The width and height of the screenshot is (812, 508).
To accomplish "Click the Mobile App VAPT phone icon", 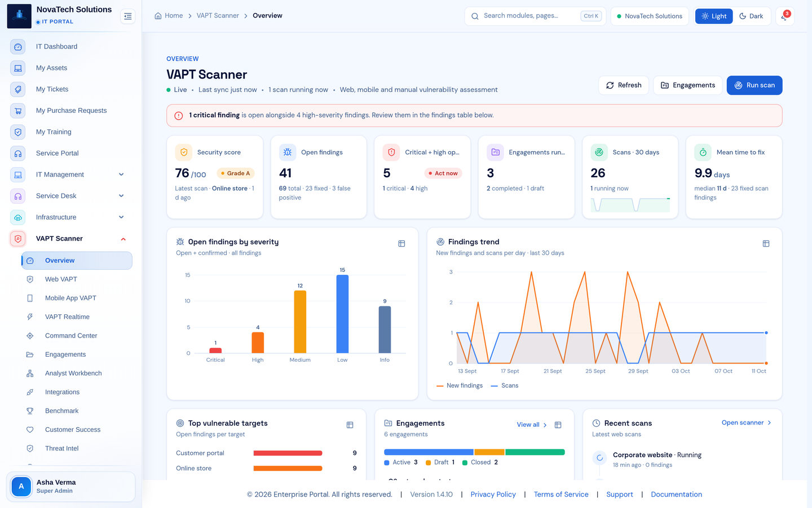I will pyautogui.click(x=30, y=298).
